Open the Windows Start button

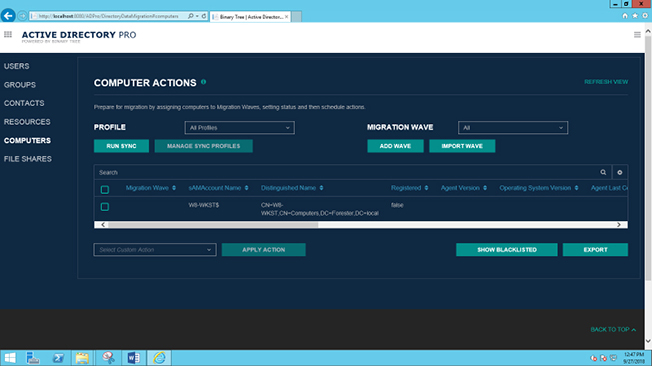(x=10, y=358)
